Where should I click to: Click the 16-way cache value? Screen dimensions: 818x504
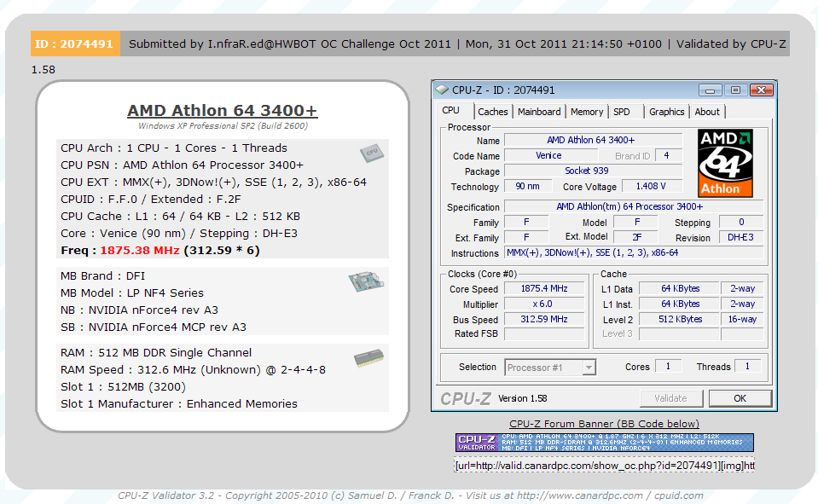coord(742,319)
